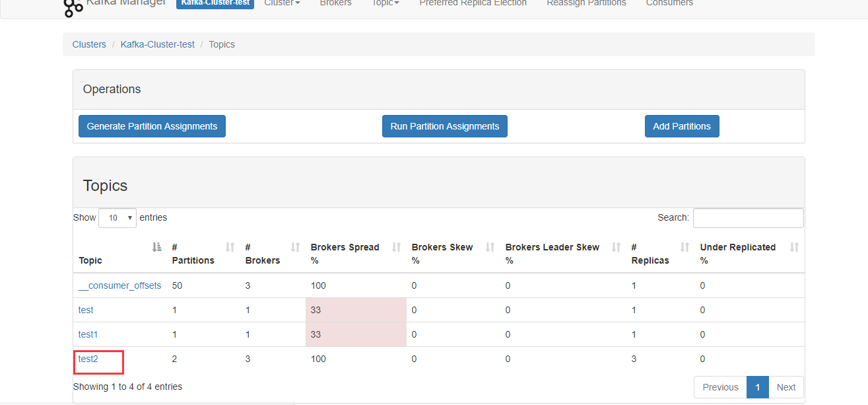Sort by Topic column sort icon
Image resolution: width=868 pixels, height=405 pixels.
tap(157, 247)
